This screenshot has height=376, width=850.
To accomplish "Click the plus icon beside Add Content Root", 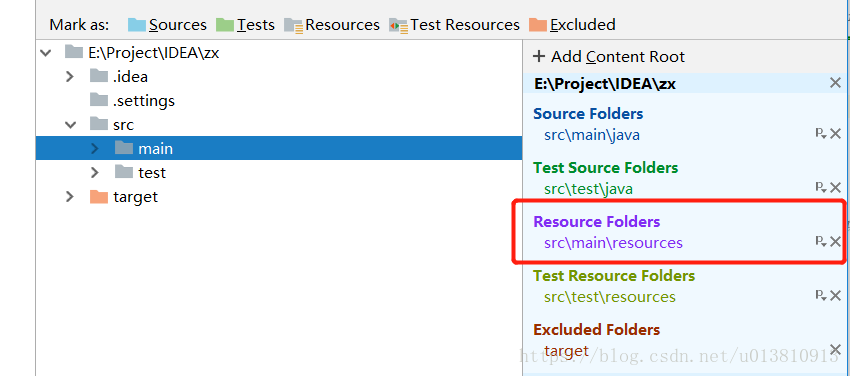I will click(x=539, y=56).
